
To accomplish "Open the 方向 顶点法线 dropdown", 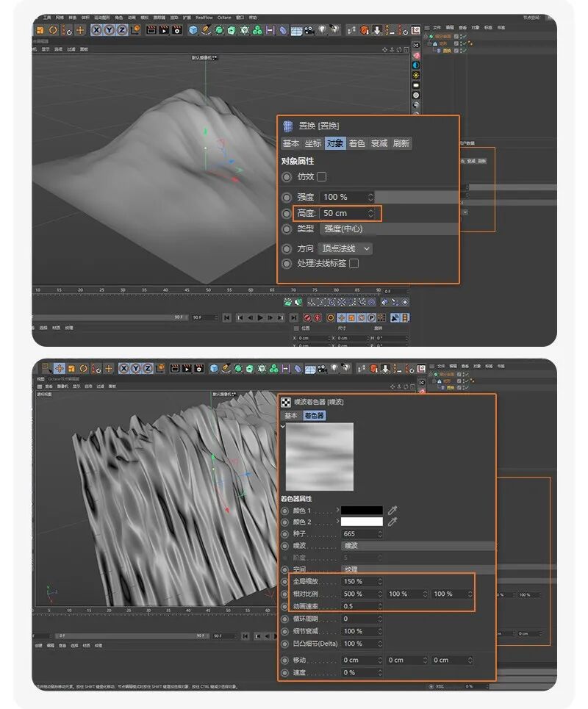I will (345, 248).
